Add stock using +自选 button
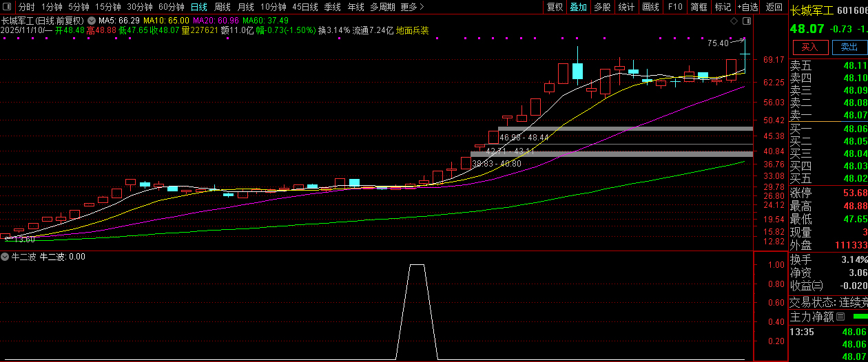 pyautogui.click(x=747, y=7)
